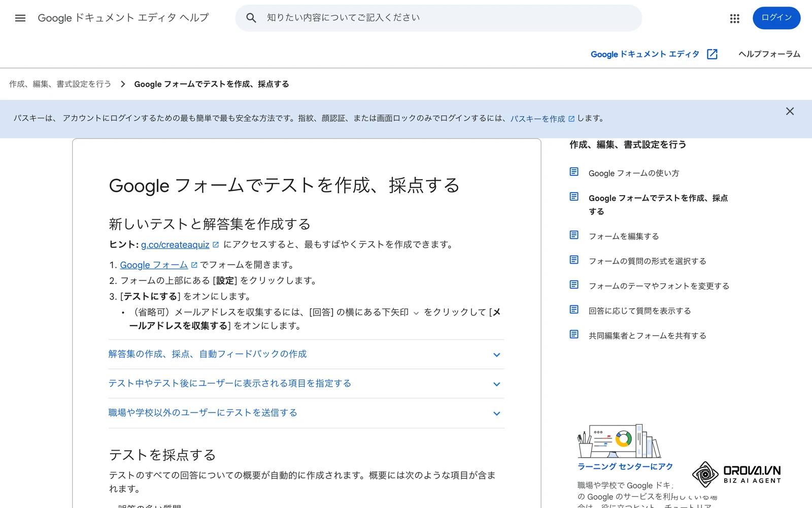Screen dimensions: 812x508
Task: Open the hamburger main menu
Action: tap(20, 18)
